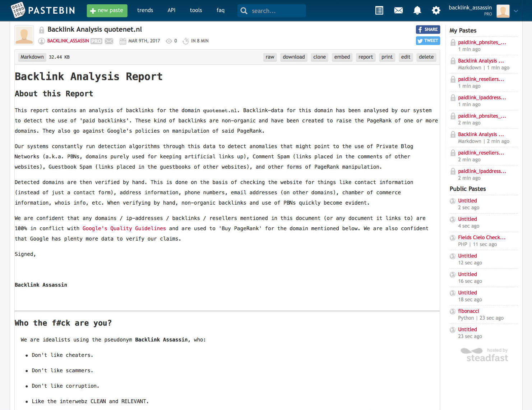The width and height of the screenshot is (532, 410).
Task: Report this paste
Action: click(366, 57)
